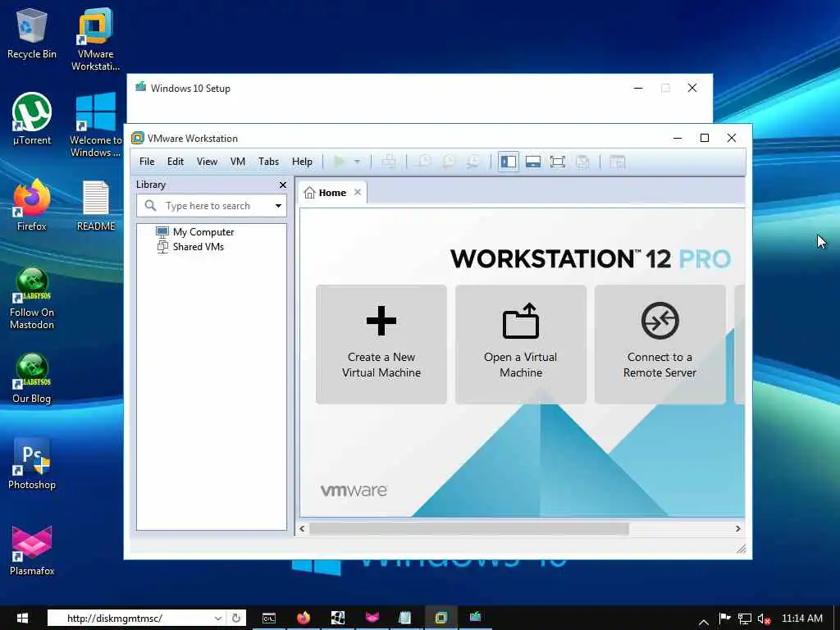Image resolution: width=840 pixels, height=630 pixels.
Task: Open Command Prompt from the taskbar
Action: point(269,619)
